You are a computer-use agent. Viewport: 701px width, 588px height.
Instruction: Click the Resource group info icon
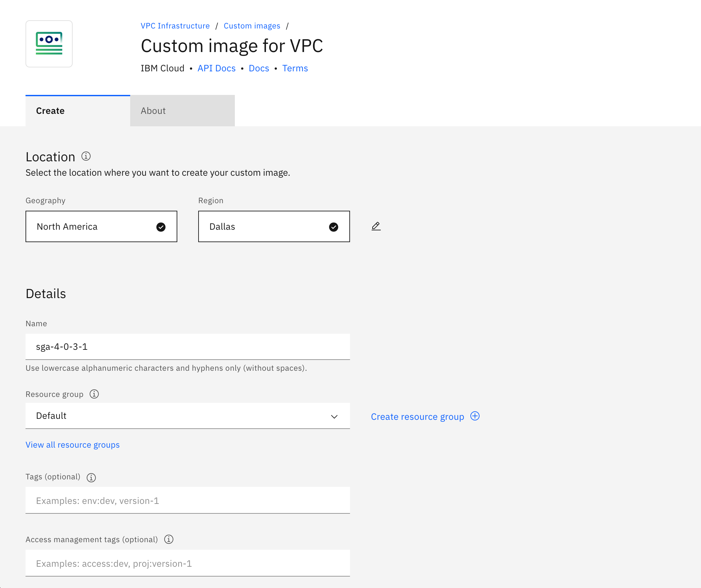pyautogui.click(x=94, y=394)
